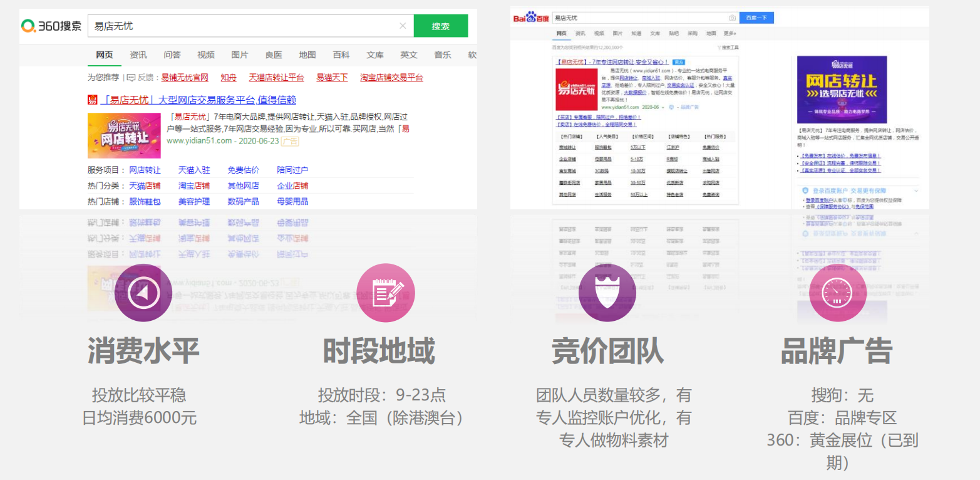Click the red 易 favicon beside 360 result title
The height and width of the screenshot is (480, 980).
93,100
